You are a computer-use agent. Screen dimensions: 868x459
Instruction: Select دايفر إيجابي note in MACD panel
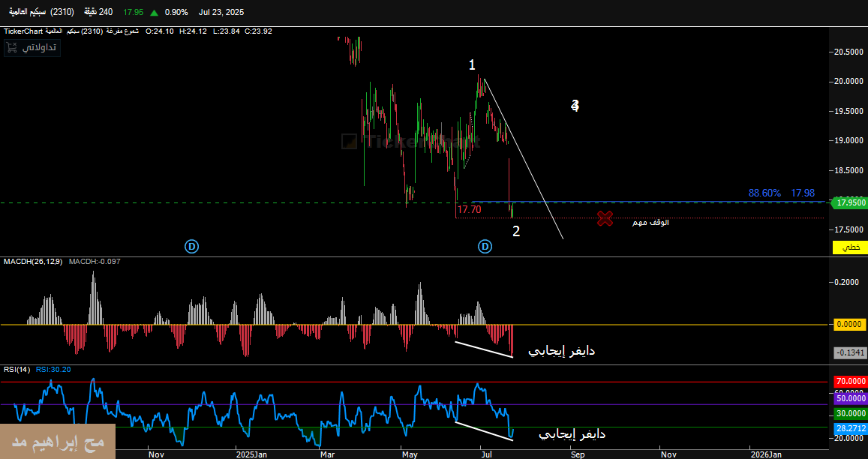[561, 351]
